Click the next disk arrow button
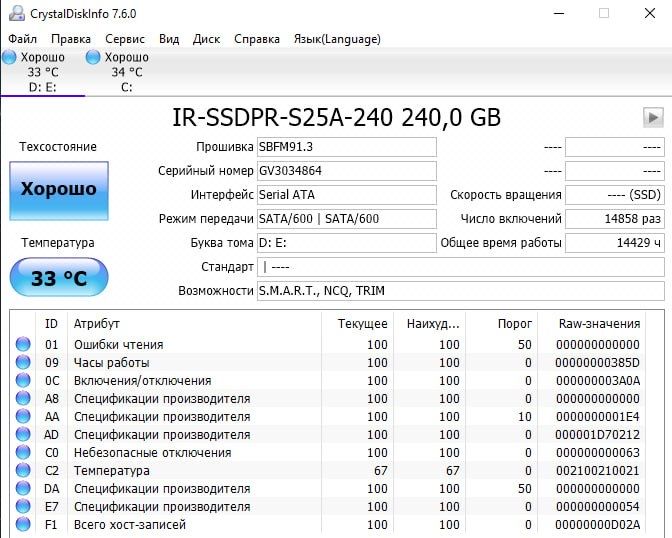Image resolution: width=672 pixels, height=538 pixels. click(x=653, y=117)
